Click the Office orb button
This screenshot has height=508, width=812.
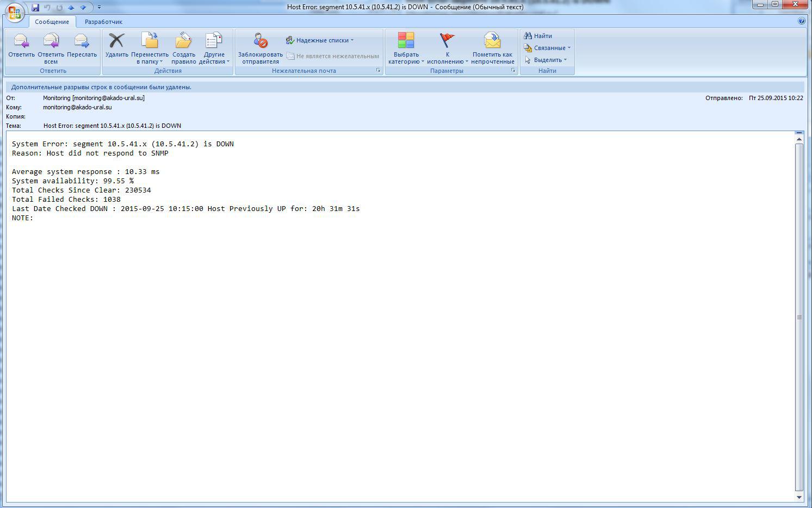[15, 12]
